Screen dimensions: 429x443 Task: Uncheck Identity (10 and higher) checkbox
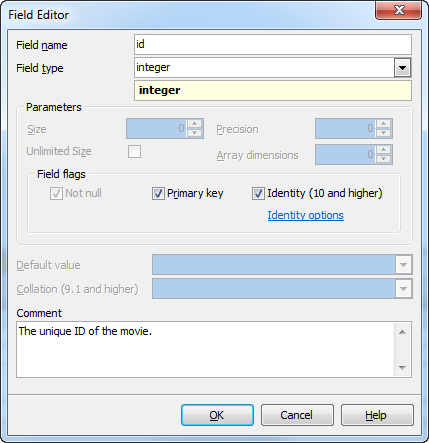pyautogui.click(x=258, y=193)
